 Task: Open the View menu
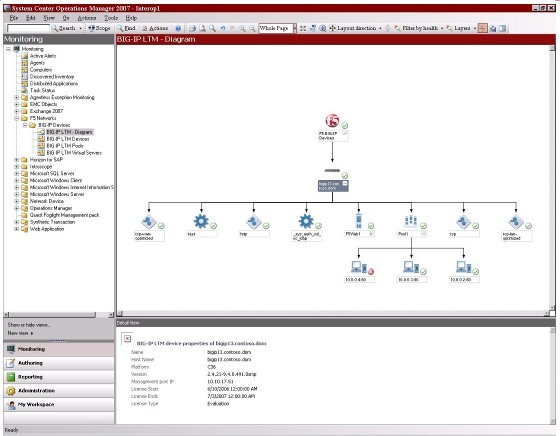[x=49, y=18]
